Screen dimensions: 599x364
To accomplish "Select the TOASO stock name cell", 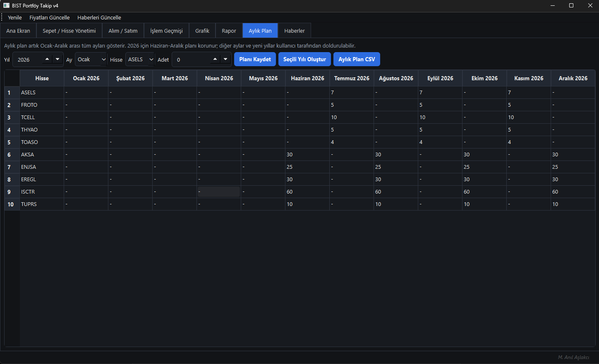I will point(42,142).
